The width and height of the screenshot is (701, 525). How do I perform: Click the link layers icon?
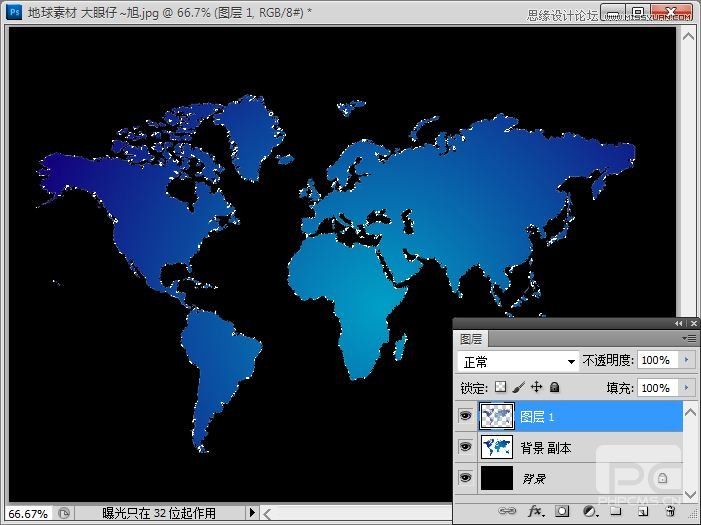(507, 511)
